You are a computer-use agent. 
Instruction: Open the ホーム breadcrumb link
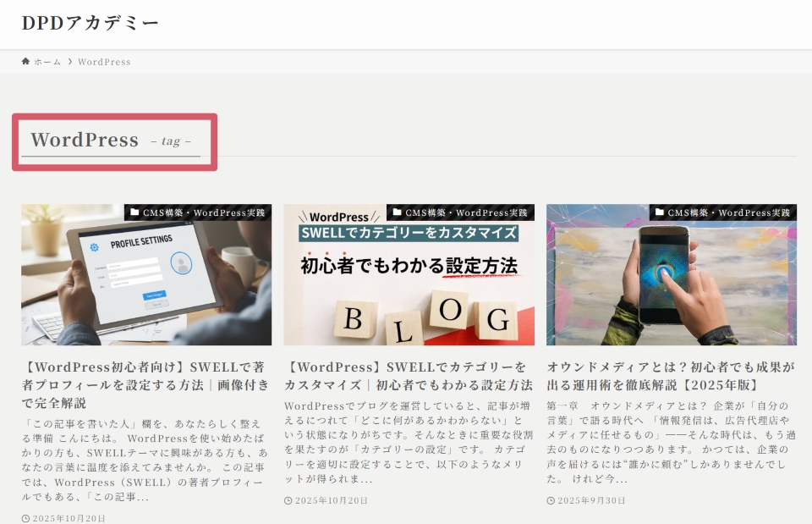47,62
